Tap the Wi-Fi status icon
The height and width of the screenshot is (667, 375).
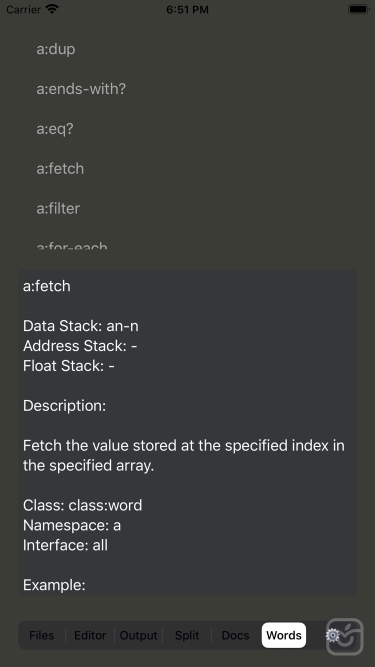(x=52, y=9)
